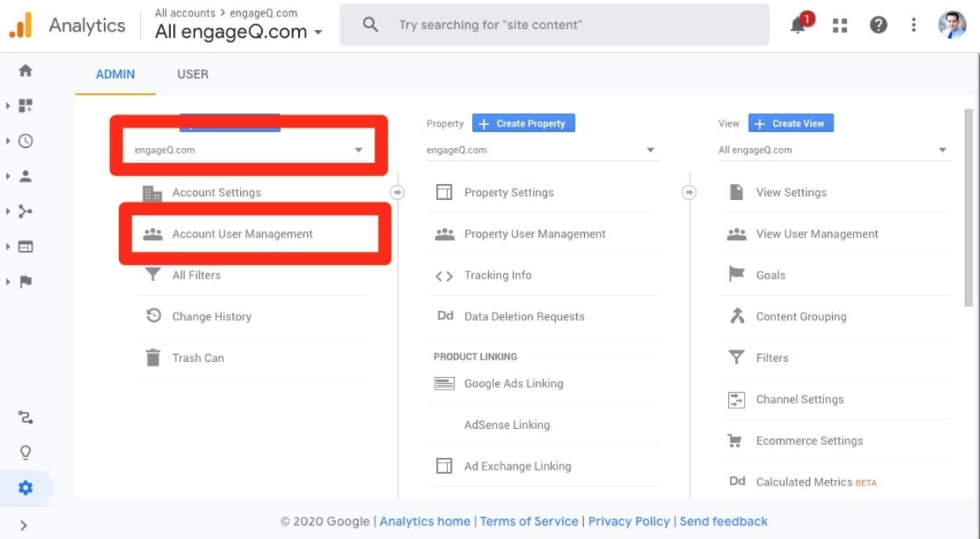Click the help question mark icon

pyautogui.click(x=878, y=25)
